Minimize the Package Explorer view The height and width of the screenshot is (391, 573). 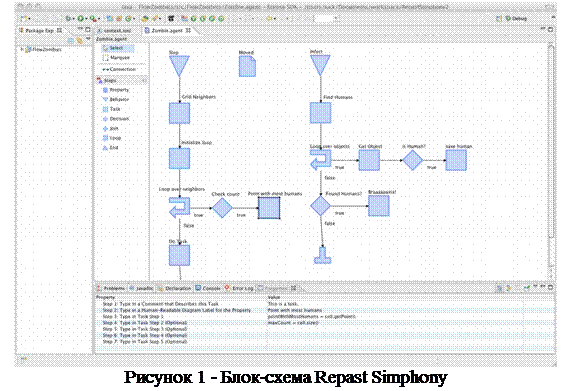click(80, 29)
